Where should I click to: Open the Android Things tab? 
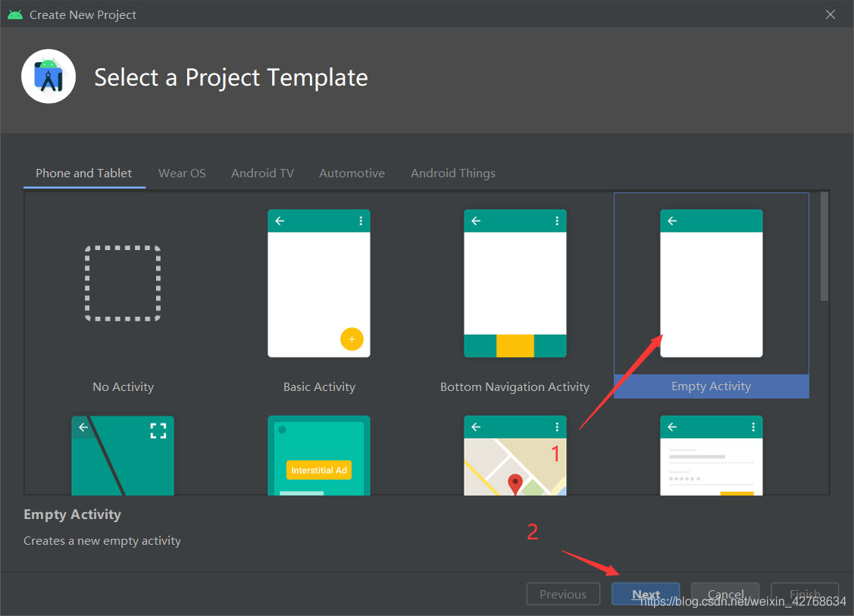(453, 174)
